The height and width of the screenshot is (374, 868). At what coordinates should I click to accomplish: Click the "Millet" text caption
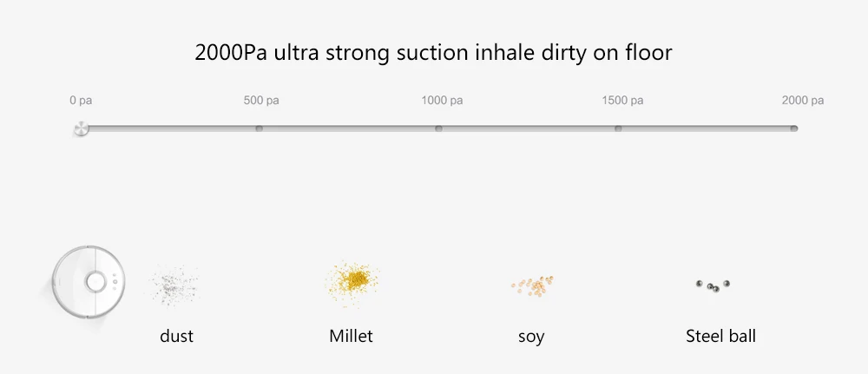coord(351,336)
